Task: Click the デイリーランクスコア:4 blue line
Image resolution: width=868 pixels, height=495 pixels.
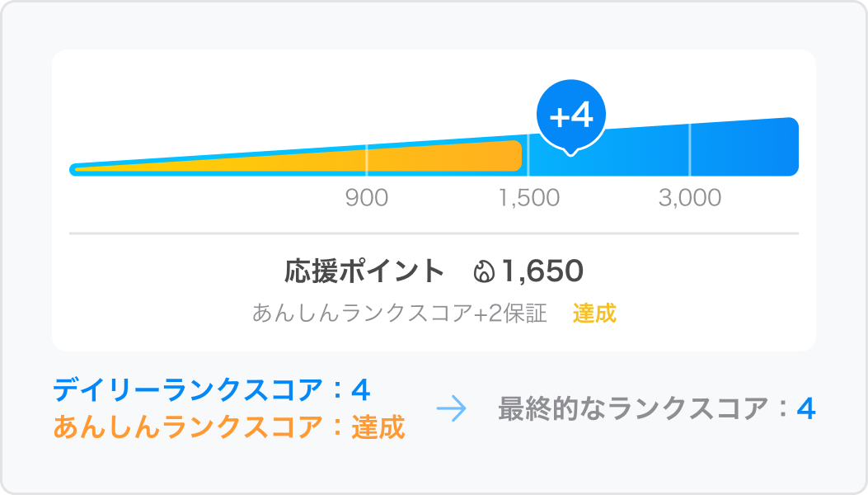Action: pyautogui.click(x=212, y=390)
